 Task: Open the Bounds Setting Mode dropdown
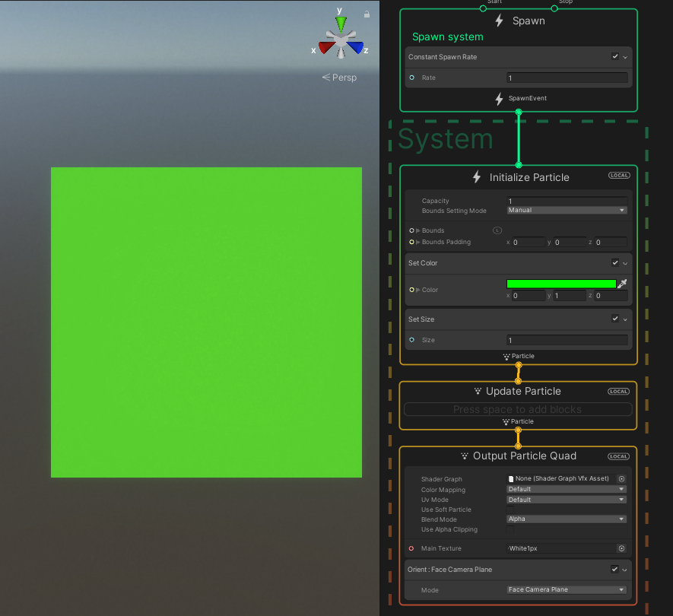click(567, 211)
